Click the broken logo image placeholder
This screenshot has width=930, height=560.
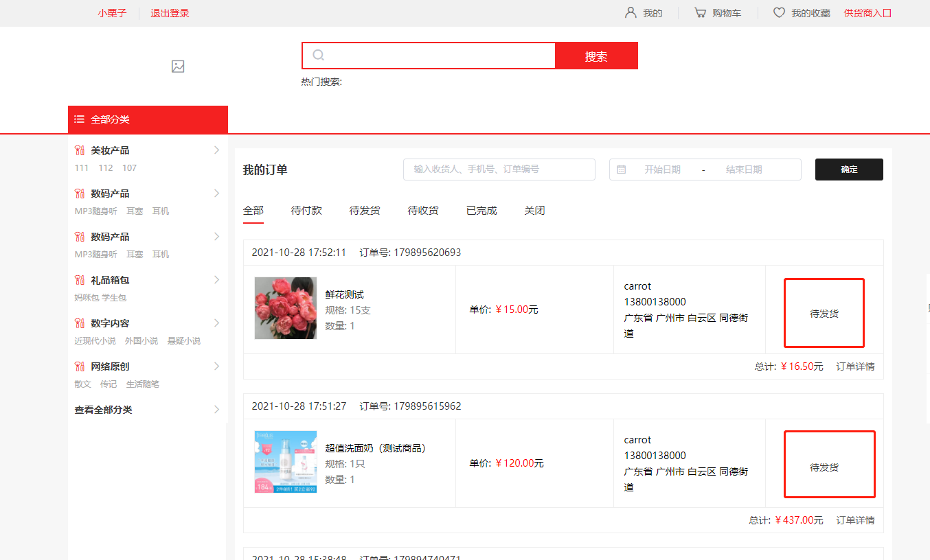tap(178, 67)
